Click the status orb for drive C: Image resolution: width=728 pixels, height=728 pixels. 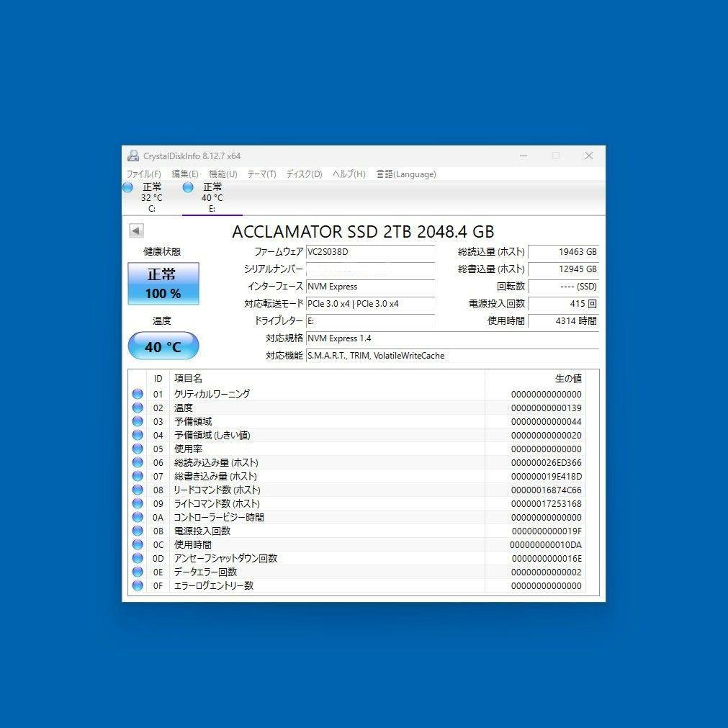[x=127, y=187]
